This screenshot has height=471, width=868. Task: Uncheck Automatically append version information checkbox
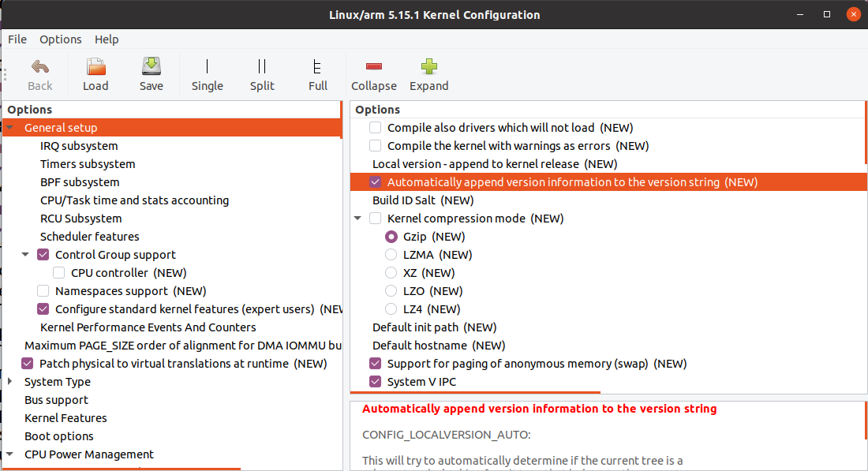[x=376, y=182]
